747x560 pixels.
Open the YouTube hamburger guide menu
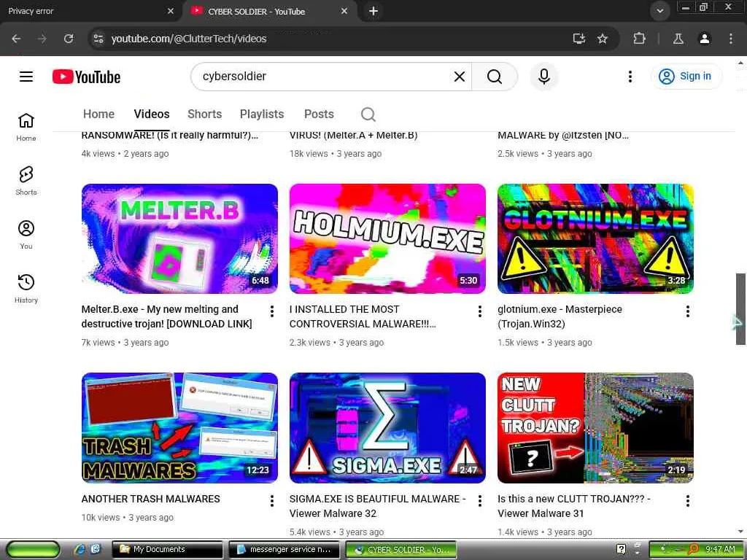pyautogui.click(x=26, y=76)
